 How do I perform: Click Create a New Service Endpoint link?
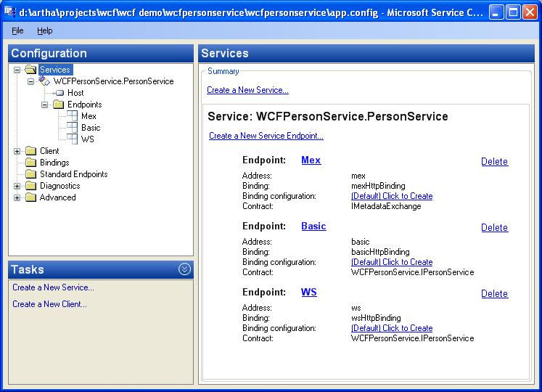tap(266, 136)
